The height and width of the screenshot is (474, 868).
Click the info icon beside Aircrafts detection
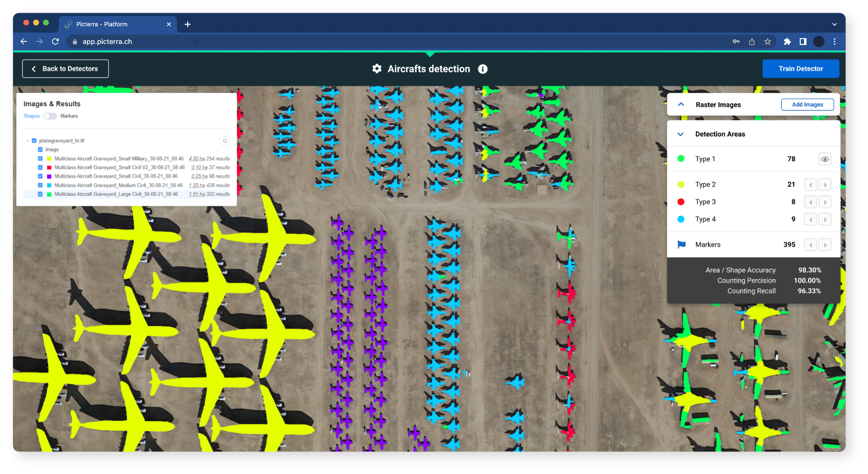pos(483,69)
